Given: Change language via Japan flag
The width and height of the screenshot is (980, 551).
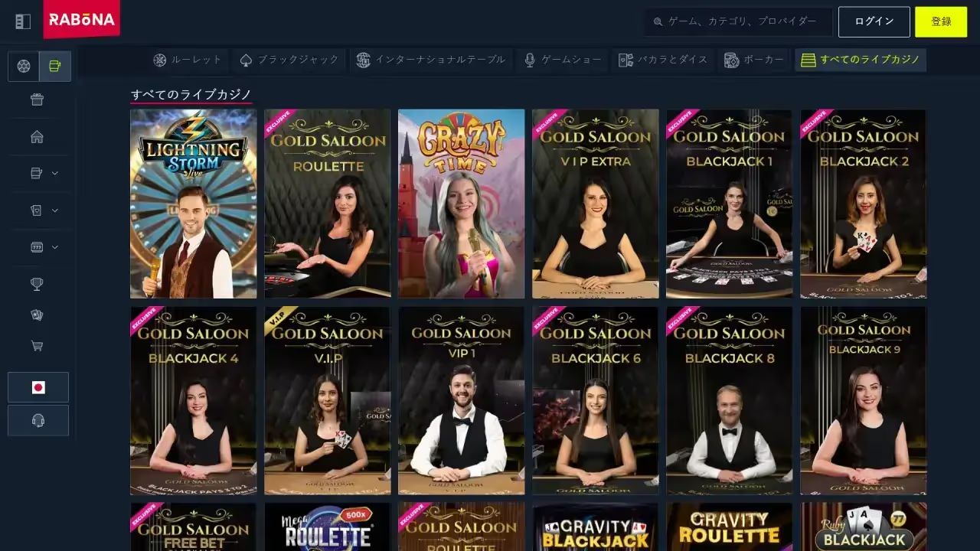Looking at the screenshot, I should [x=38, y=387].
